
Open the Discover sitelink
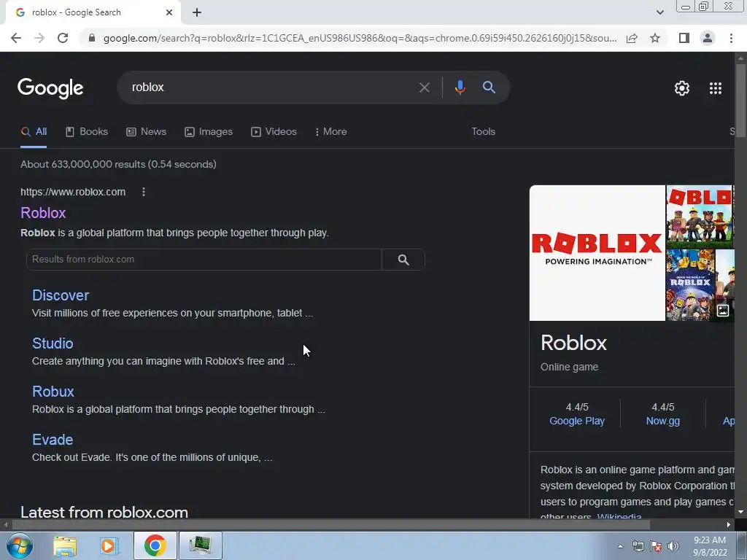click(x=61, y=295)
